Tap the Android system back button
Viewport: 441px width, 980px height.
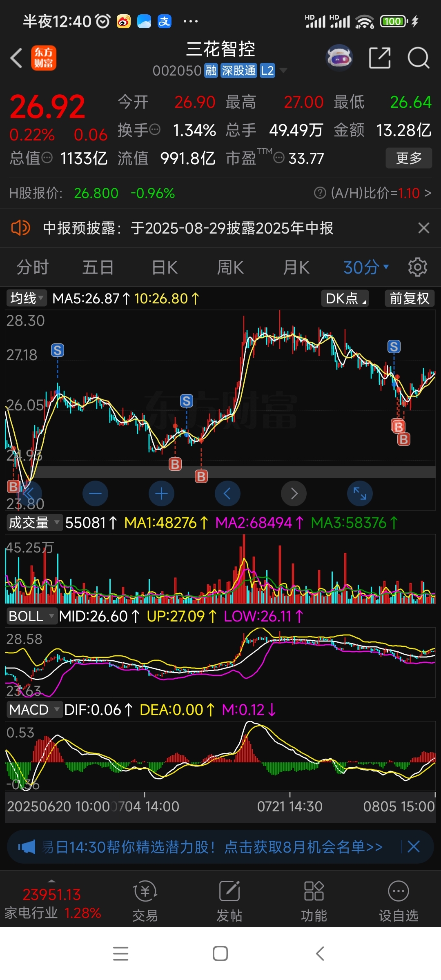point(320,953)
